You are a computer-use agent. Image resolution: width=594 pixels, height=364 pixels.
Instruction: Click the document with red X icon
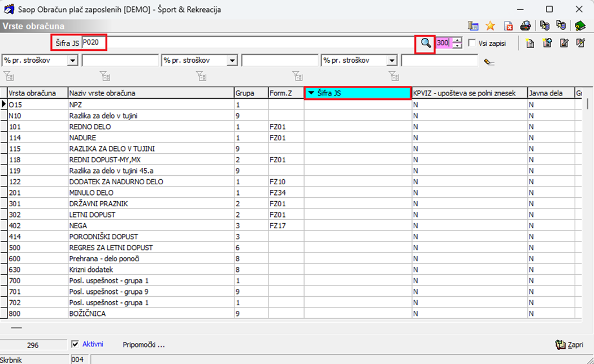(508, 26)
